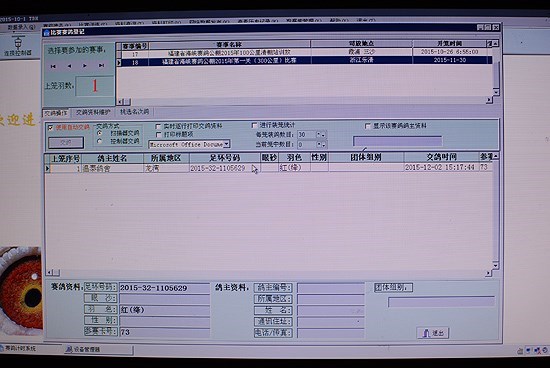
Task: Open the Microsoft Office Document printer dropdown
Action: (227, 144)
